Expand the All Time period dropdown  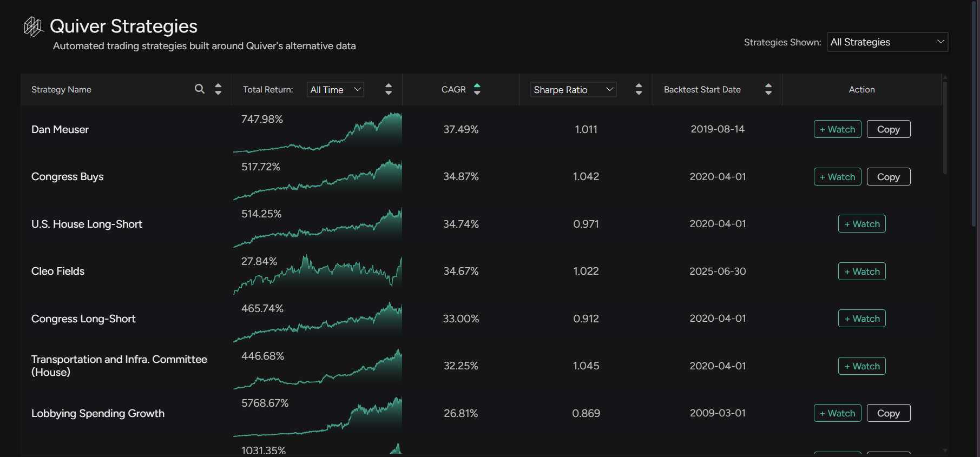pyautogui.click(x=335, y=90)
